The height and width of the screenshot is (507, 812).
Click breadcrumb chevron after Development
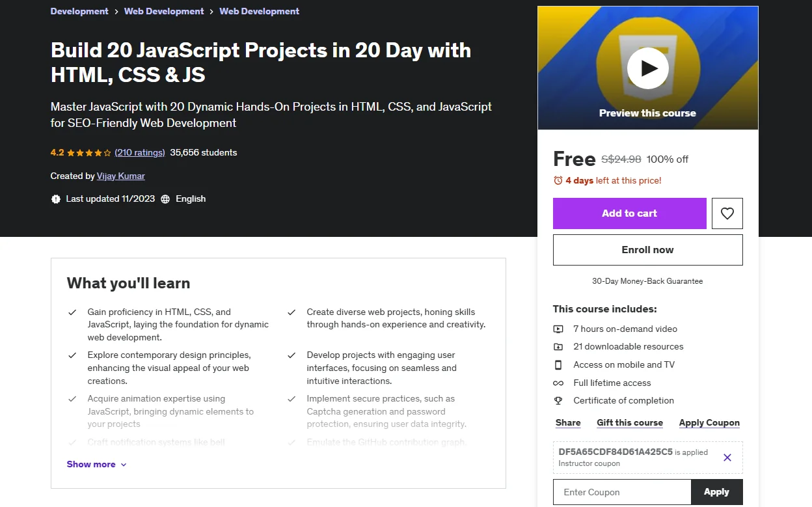(116, 12)
